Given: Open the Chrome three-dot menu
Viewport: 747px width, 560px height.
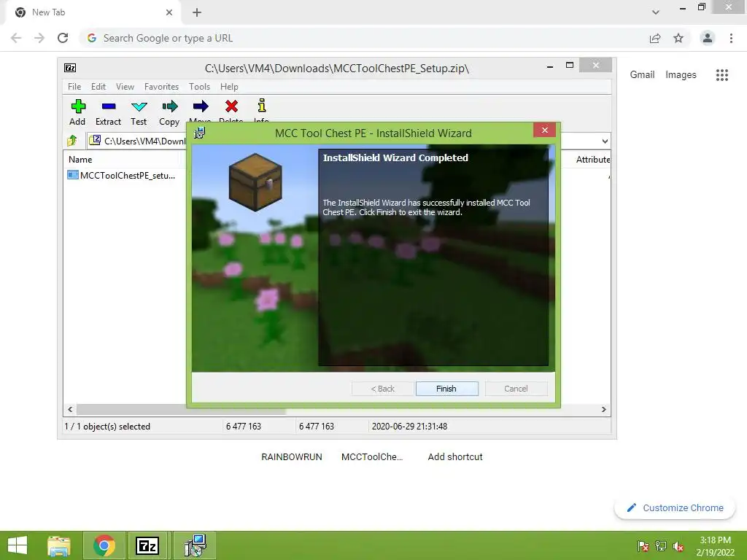Looking at the screenshot, I should [x=731, y=38].
